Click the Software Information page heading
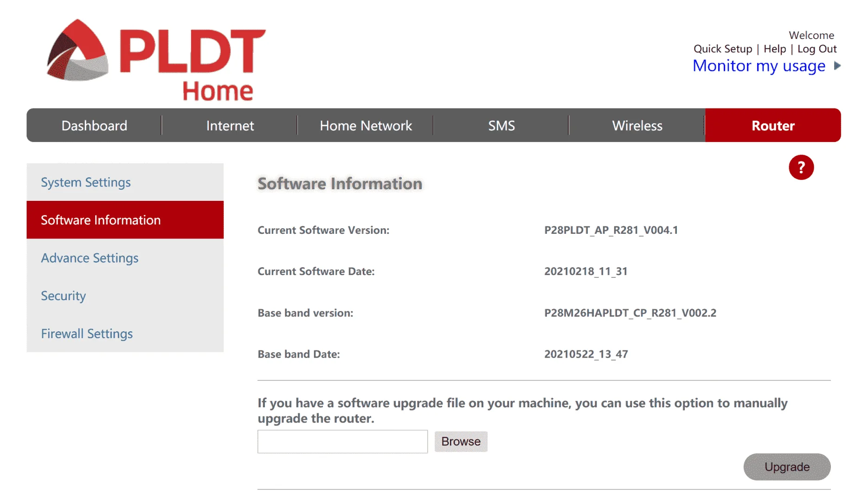868x501 pixels. coord(340,184)
